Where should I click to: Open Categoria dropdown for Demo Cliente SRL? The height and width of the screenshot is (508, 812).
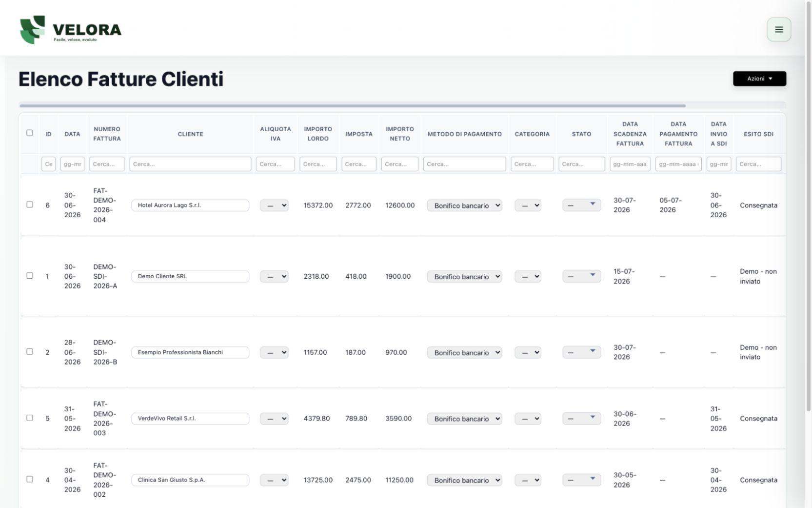pyautogui.click(x=528, y=277)
